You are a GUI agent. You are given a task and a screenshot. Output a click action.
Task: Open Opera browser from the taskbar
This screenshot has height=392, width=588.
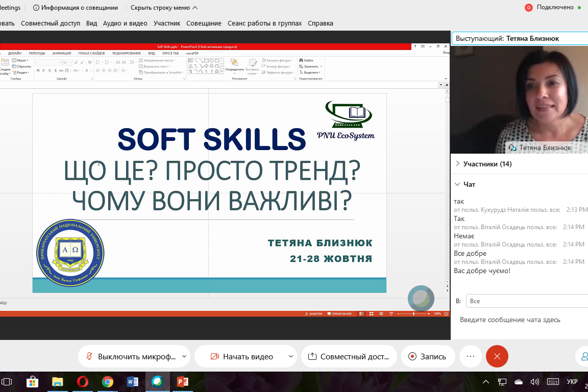coord(82,382)
